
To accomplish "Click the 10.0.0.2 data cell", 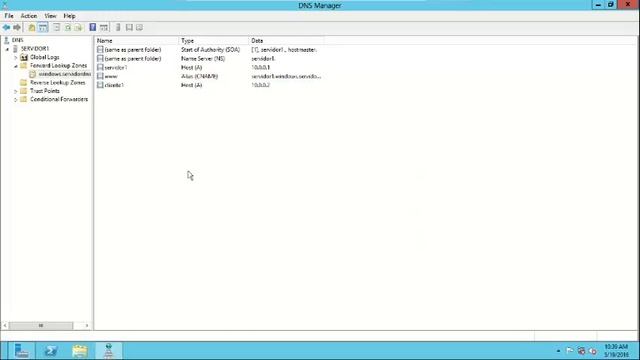I will [260, 85].
